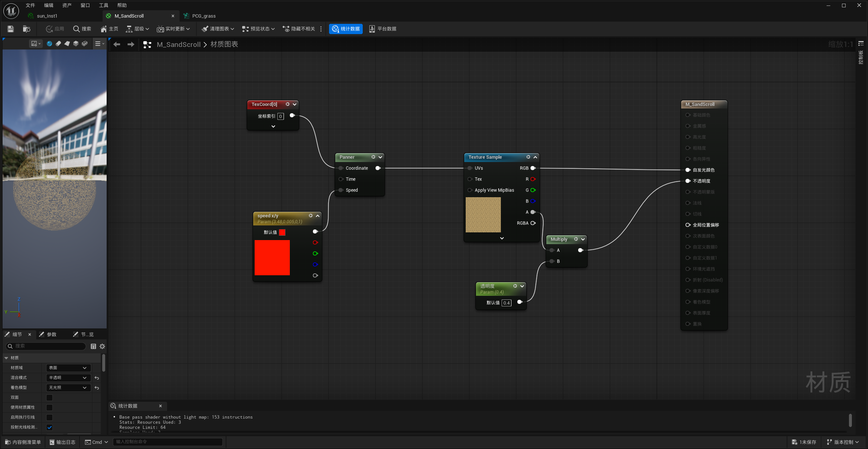Screen dimensions: 868x449
Task: Click the 输入控制台命令 console input field
Action: (x=168, y=442)
